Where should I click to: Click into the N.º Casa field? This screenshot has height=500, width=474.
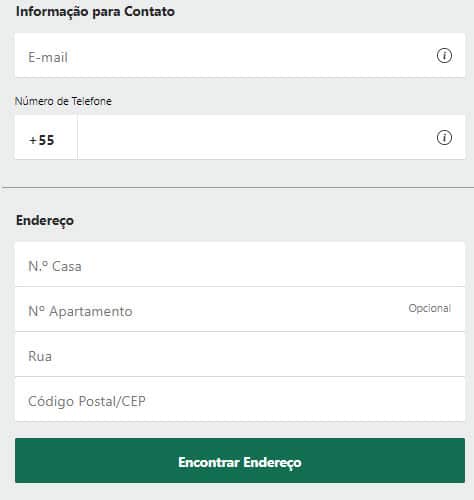(x=240, y=264)
